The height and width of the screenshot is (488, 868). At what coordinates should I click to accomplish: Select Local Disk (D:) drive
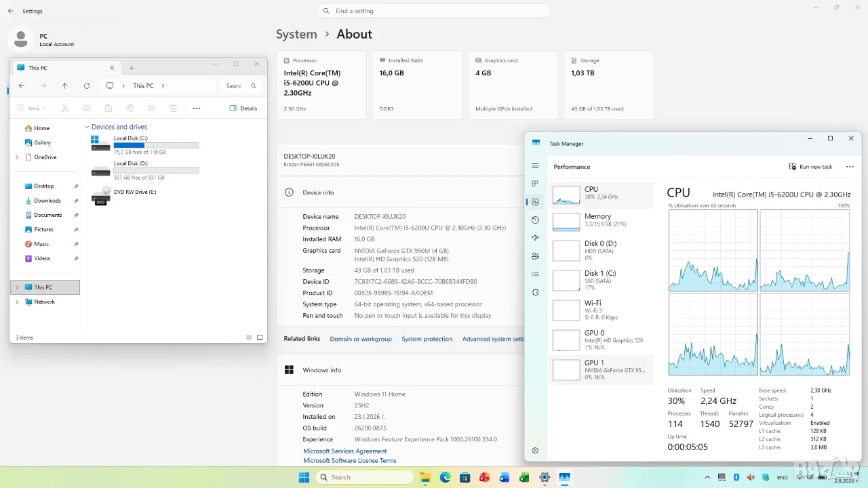tap(144, 170)
